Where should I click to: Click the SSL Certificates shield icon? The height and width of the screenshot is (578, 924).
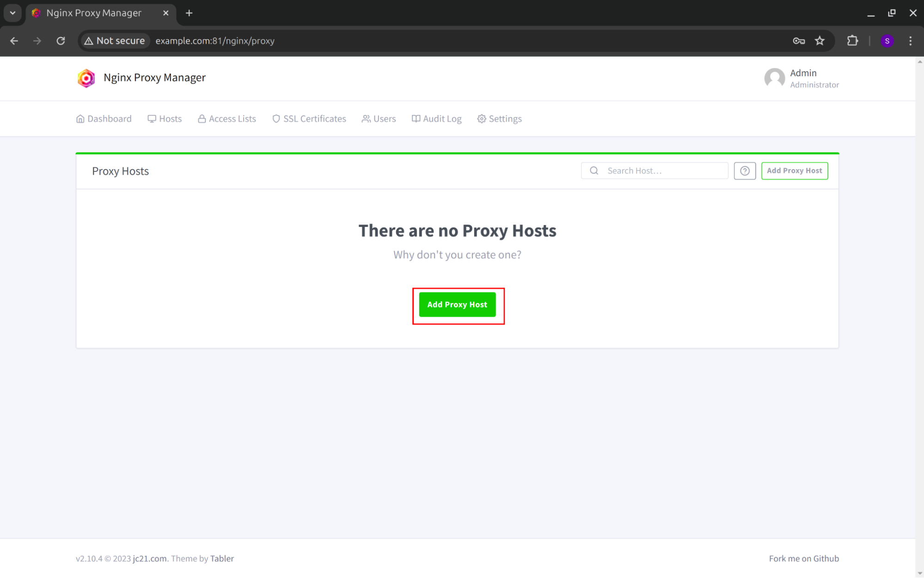click(276, 119)
